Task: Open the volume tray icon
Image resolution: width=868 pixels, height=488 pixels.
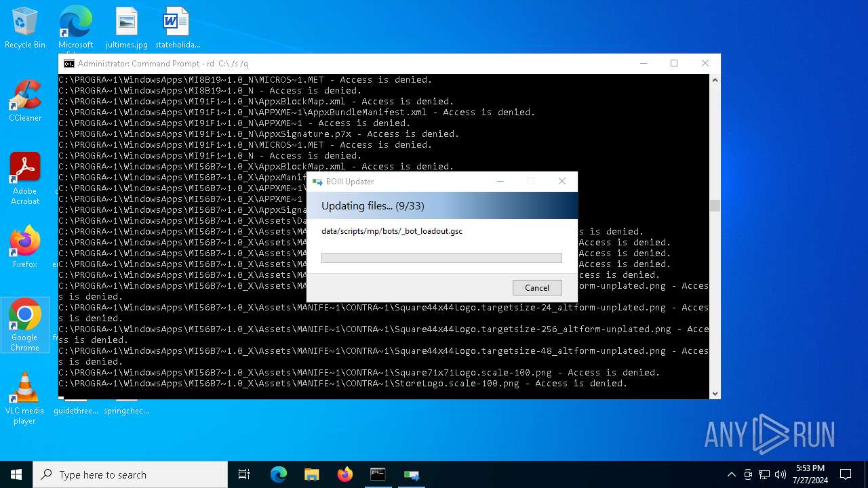Action: (781, 474)
